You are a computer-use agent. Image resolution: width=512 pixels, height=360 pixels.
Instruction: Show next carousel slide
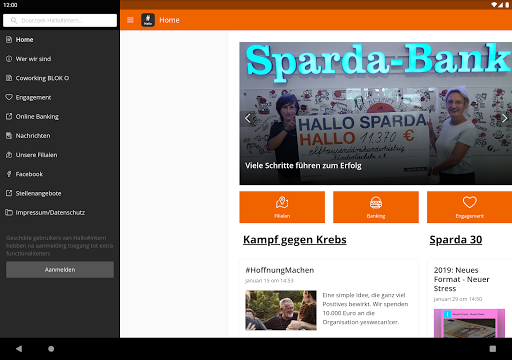504,118
